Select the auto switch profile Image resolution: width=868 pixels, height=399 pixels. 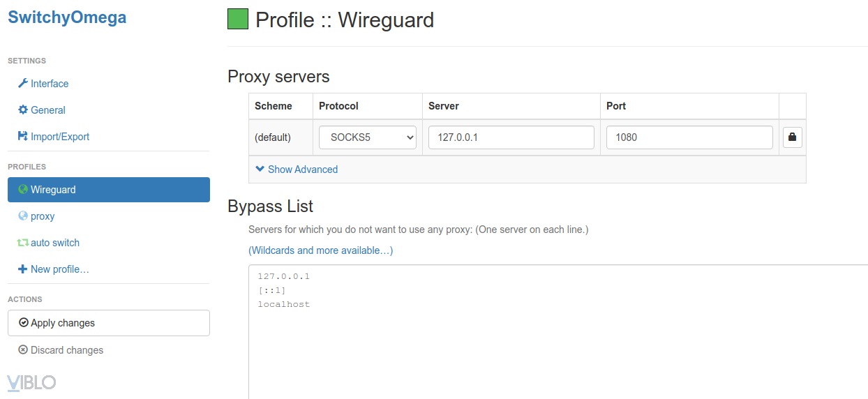pos(55,243)
